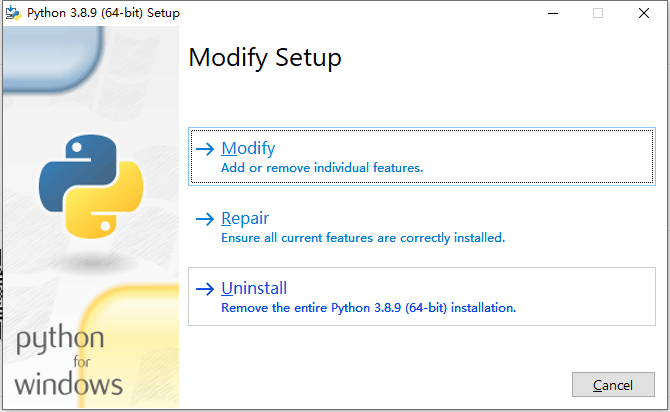Click the title bar text "Python 3.8.9 (64-bit) Setup"

tap(103, 13)
